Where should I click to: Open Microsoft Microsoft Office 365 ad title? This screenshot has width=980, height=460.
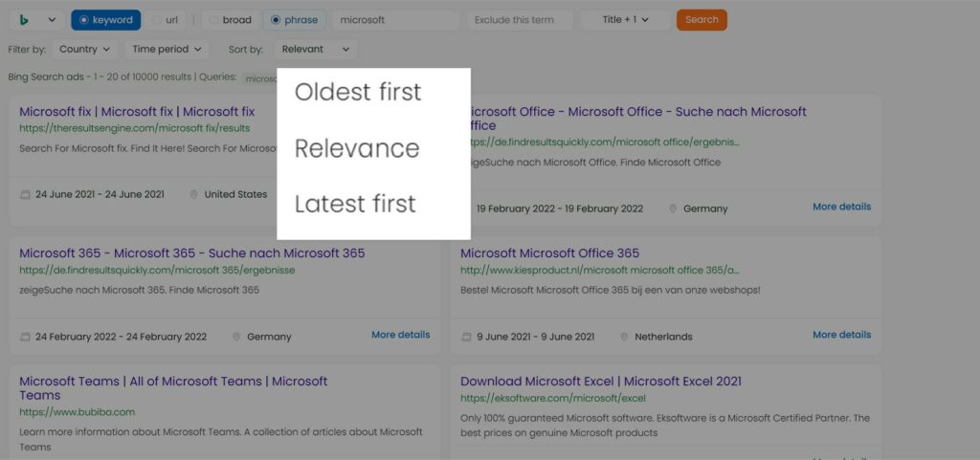click(x=550, y=253)
